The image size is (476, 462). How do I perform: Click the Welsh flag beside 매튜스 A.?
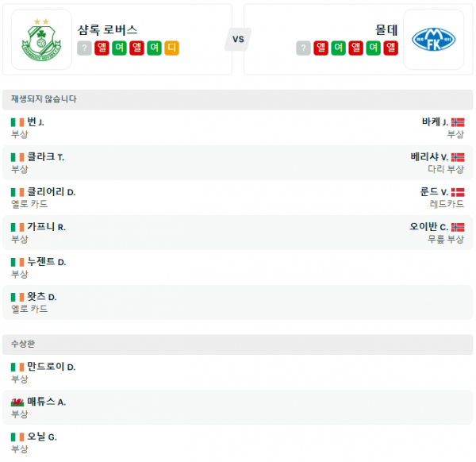point(17,402)
